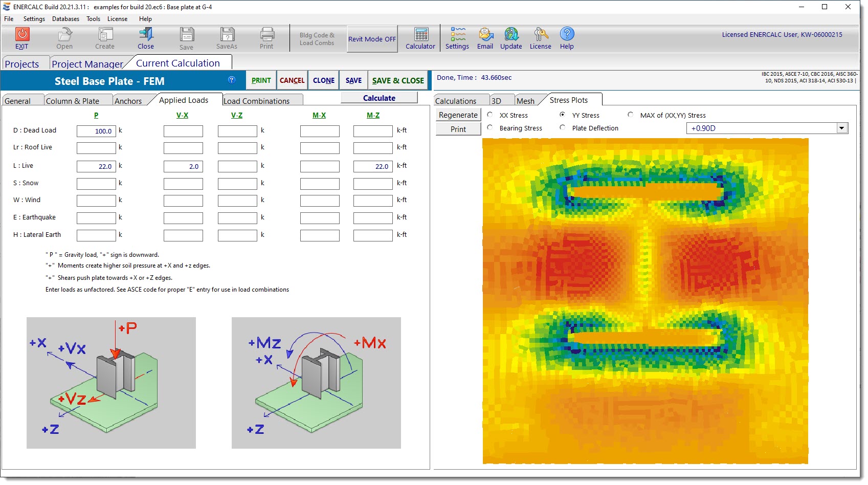The width and height of the screenshot is (868, 485).
Task: Open the License menu
Action: [x=117, y=19]
